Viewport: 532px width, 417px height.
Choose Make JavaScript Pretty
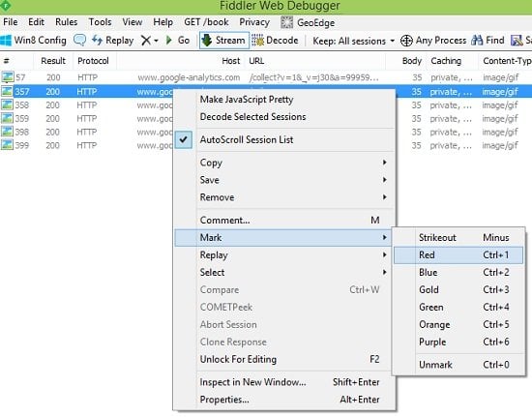(x=284, y=100)
